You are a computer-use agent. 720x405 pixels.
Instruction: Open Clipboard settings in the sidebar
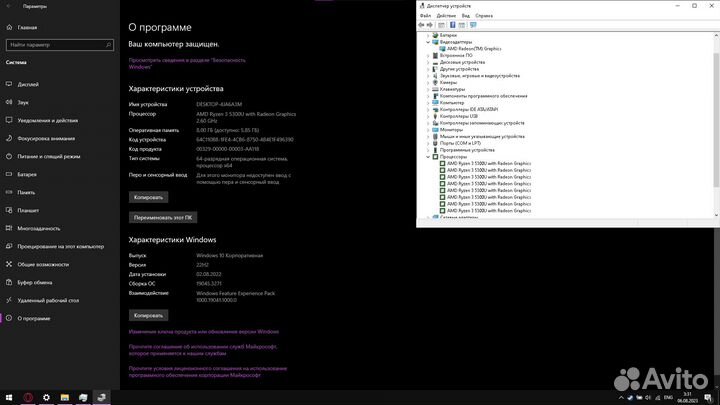pyautogui.click(x=34, y=282)
